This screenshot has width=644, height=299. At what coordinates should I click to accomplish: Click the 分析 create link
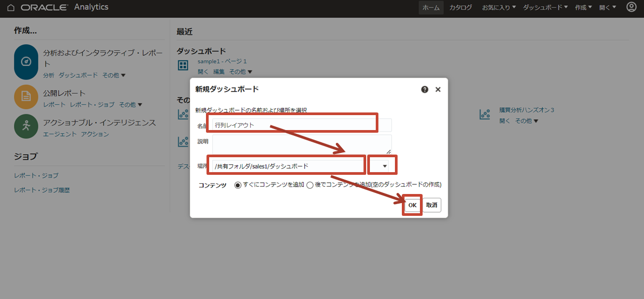tap(48, 75)
